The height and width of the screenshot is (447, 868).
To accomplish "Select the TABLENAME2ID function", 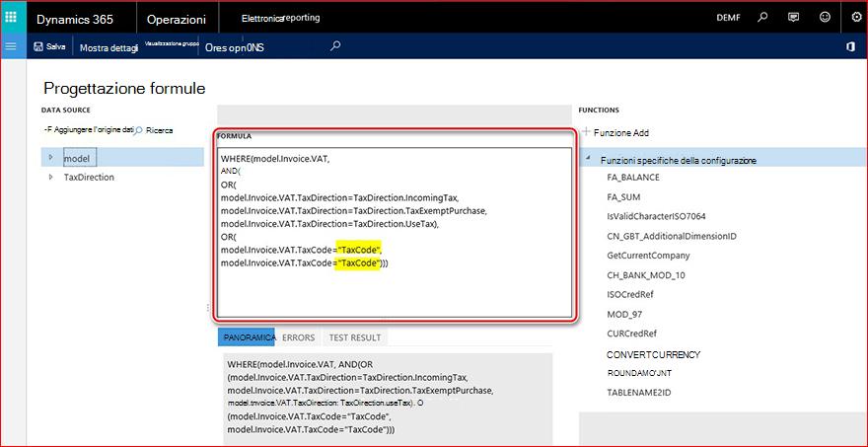I will point(639,393).
